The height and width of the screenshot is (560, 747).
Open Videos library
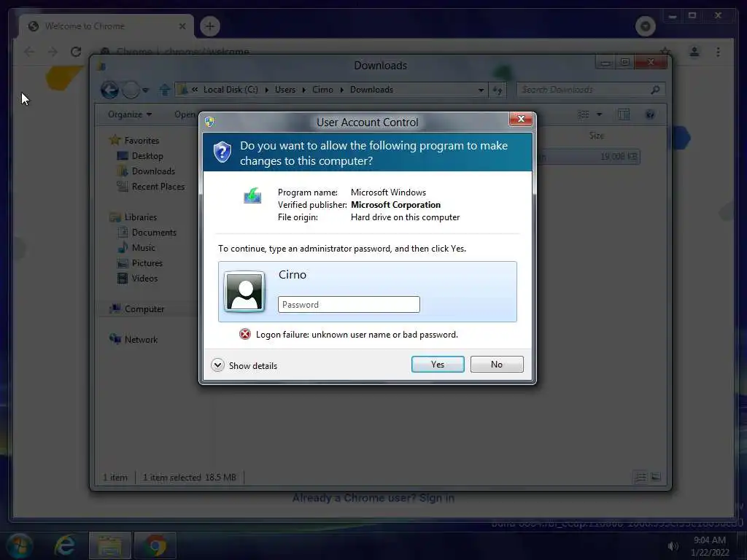click(x=144, y=279)
